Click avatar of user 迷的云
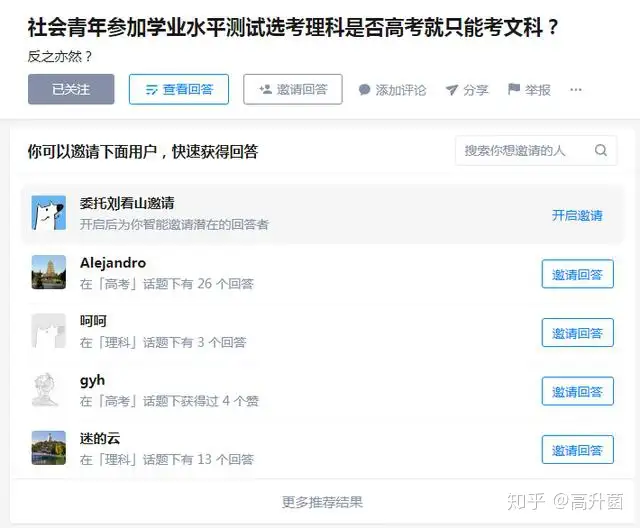This screenshot has width=640, height=528. coord(49,448)
